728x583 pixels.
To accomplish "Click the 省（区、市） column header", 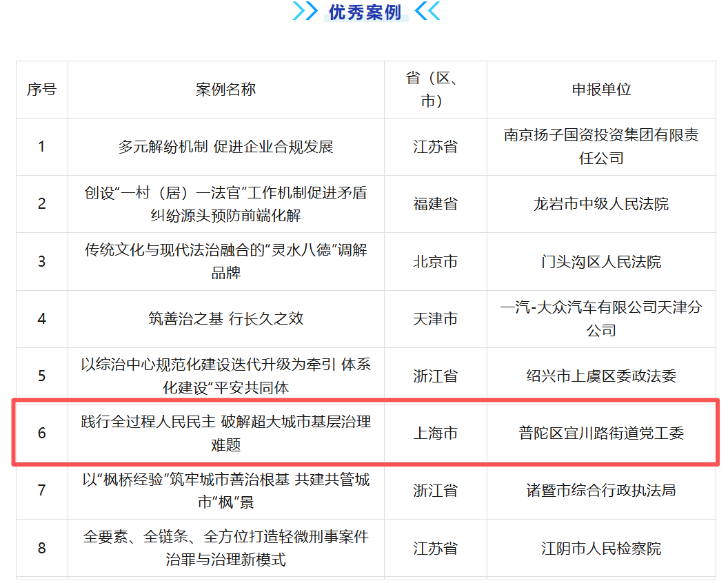I will (435, 90).
